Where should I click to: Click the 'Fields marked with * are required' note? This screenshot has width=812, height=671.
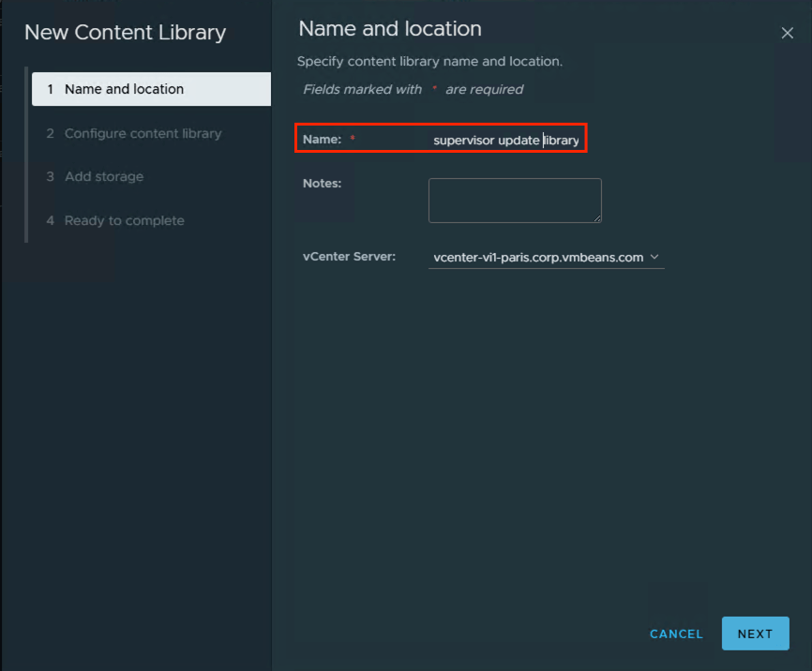(x=413, y=90)
